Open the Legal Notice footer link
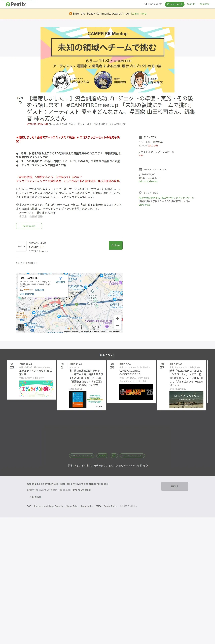 pos(87,506)
